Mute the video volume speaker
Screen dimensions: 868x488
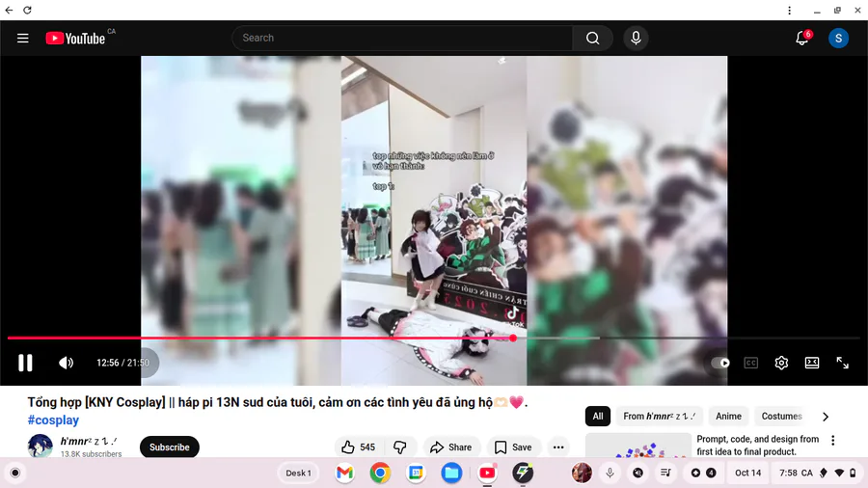click(66, 363)
